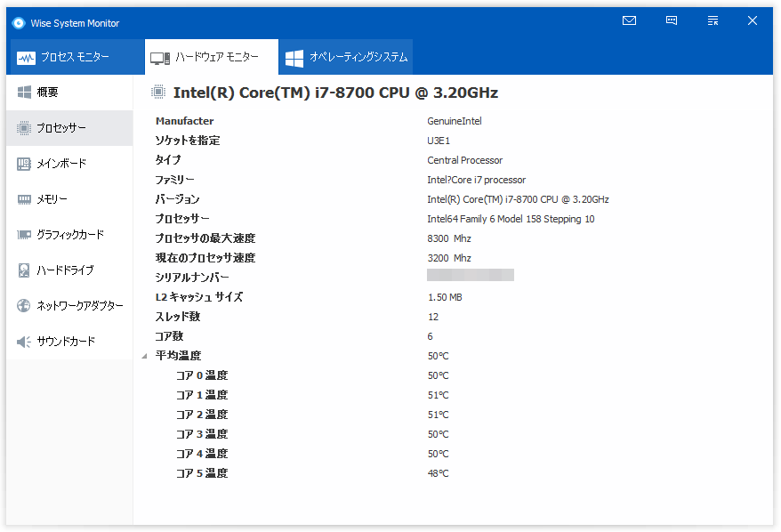
Task: Click the GenuineIntel value
Action: coord(455,121)
